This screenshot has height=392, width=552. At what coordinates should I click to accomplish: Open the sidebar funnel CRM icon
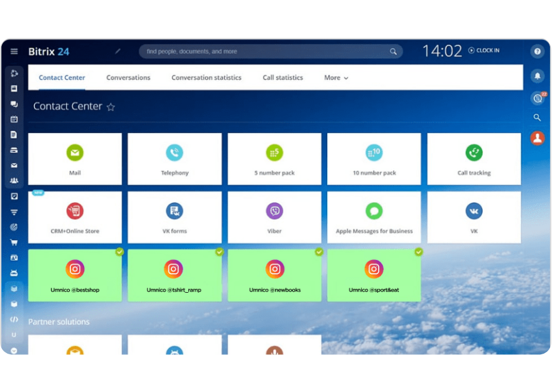(14, 212)
